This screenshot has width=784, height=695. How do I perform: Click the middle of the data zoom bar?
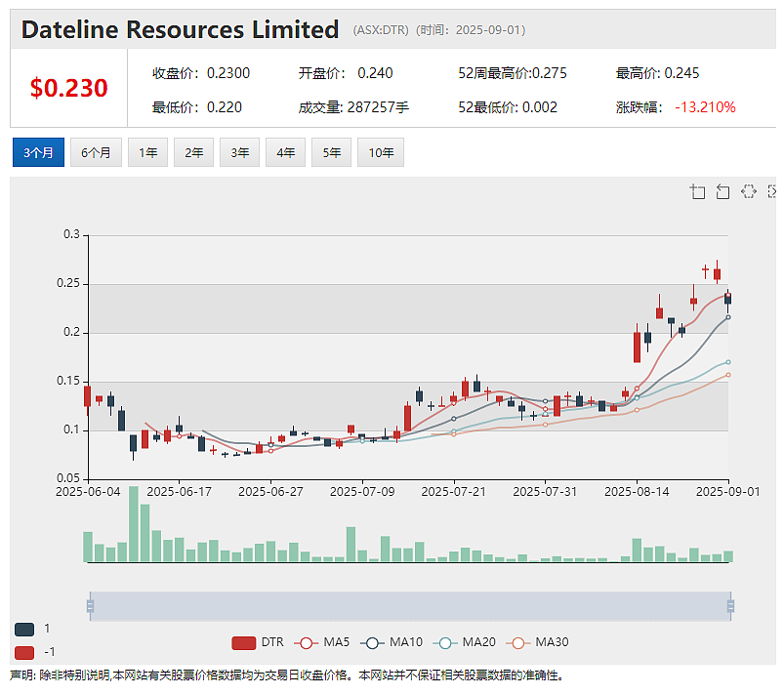point(410,606)
